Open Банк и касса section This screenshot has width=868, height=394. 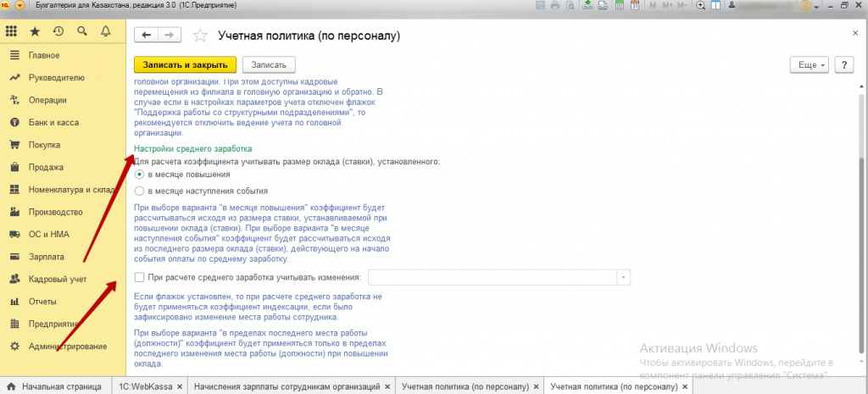coord(63,122)
